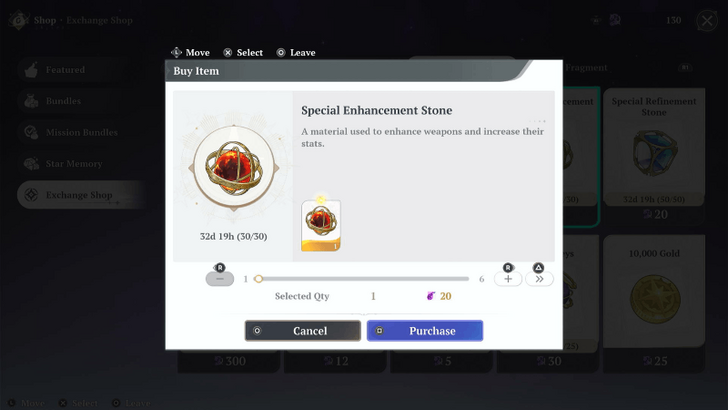Viewport: 728px width, 410px height.
Task: Decrease quantity with minus button
Action: (220, 279)
